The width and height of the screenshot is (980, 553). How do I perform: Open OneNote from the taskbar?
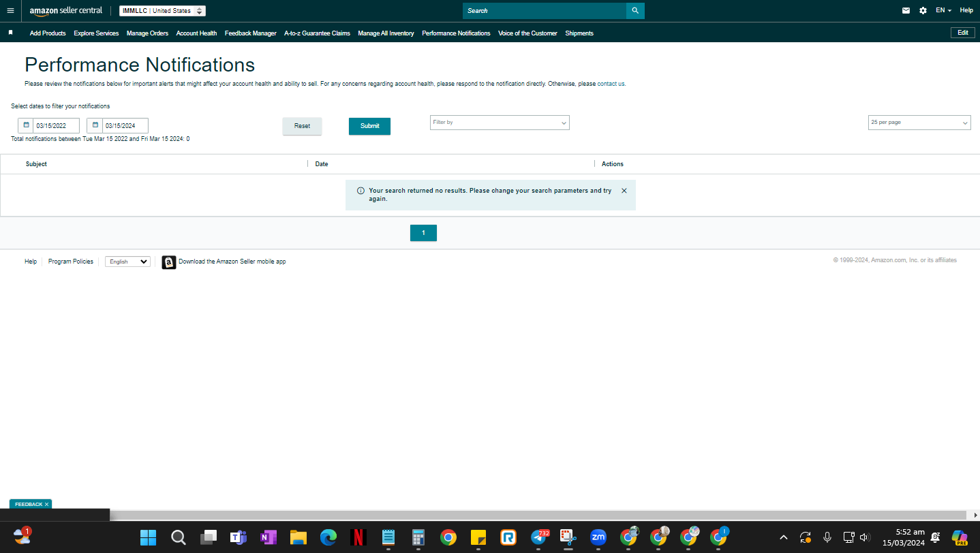[268, 537]
